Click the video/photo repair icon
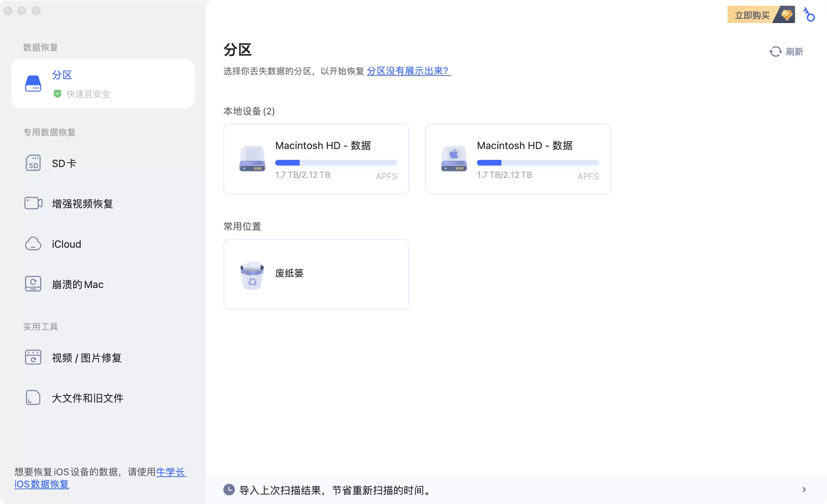The width and height of the screenshot is (827, 504). [x=33, y=357]
